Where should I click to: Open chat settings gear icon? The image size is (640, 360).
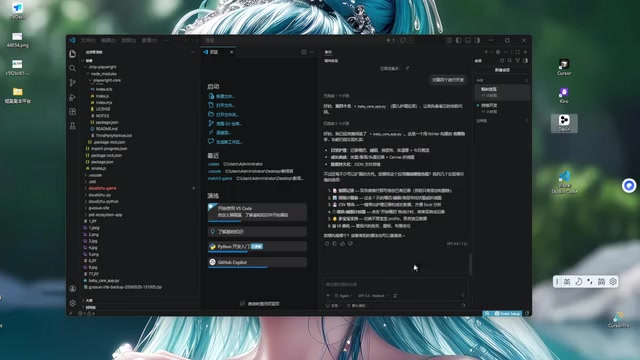[x=498, y=52]
